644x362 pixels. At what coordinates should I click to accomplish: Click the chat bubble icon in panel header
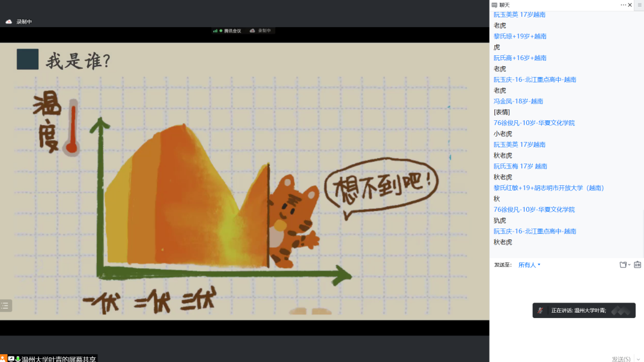click(494, 5)
